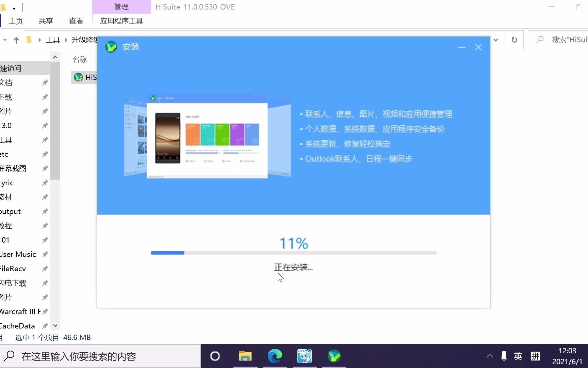Open 快速访问 in navigation pane

pyautogui.click(x=25, y=68)
